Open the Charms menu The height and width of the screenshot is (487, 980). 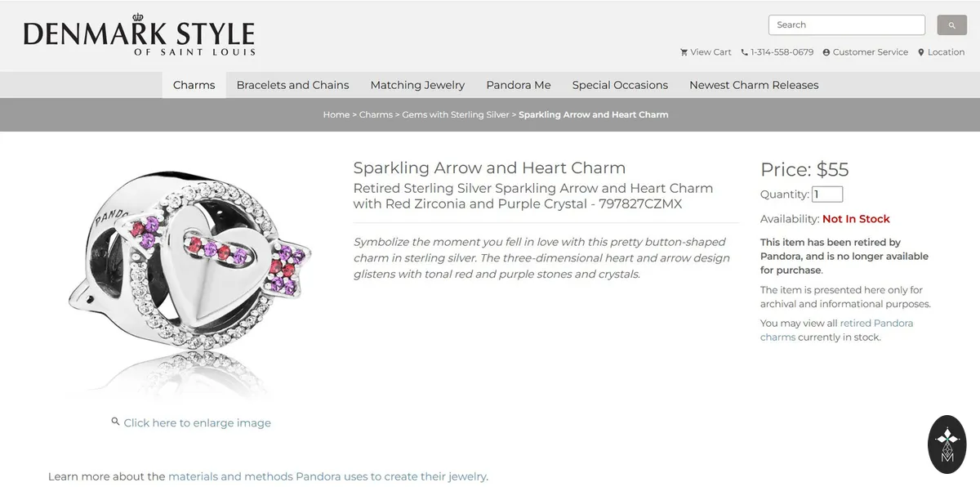click(194, 85)
